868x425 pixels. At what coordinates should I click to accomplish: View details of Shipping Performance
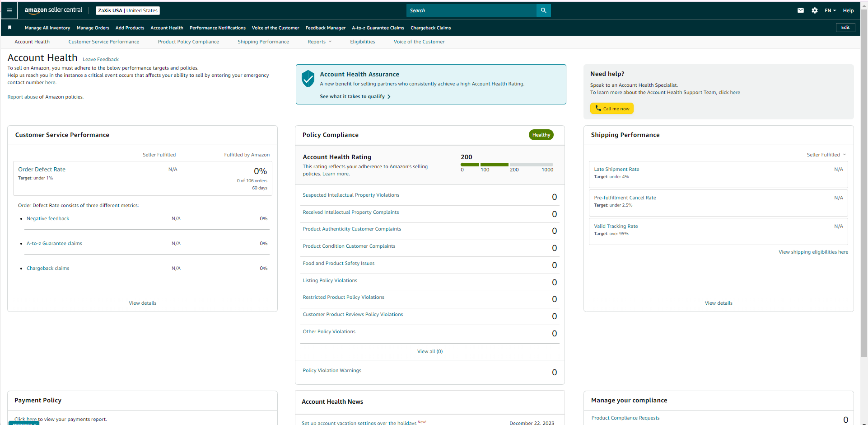point(719,303)
